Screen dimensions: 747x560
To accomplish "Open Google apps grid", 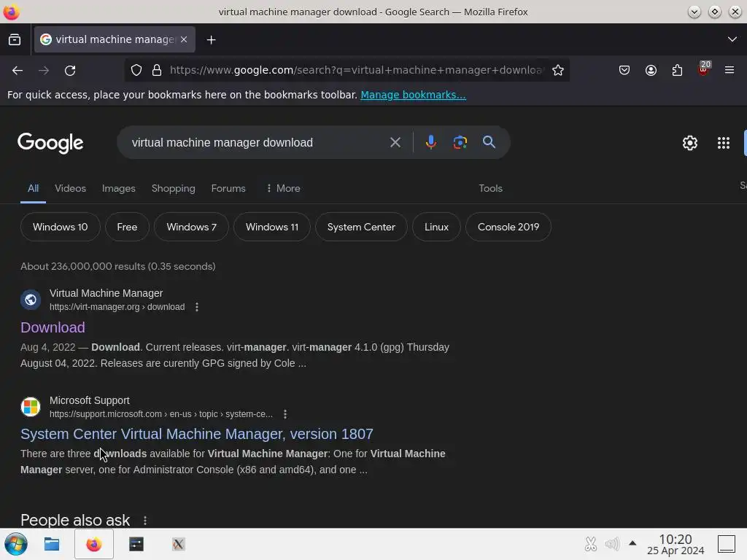I will 723,143.
